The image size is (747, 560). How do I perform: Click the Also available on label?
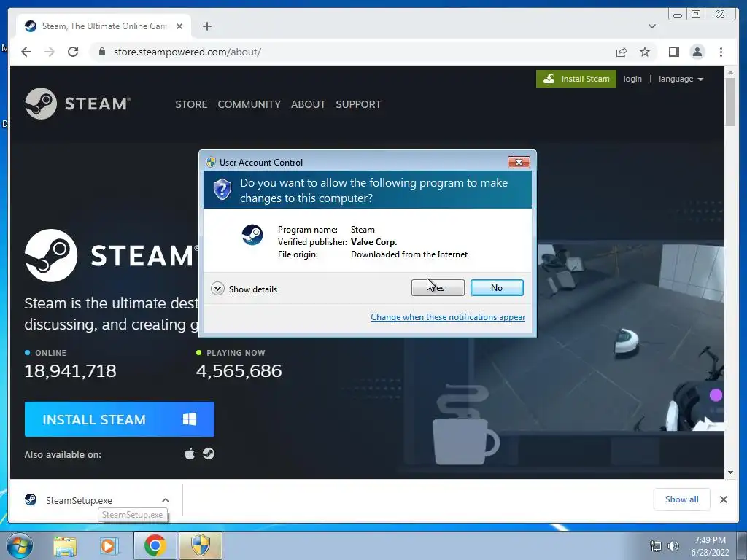coord(63,455)
